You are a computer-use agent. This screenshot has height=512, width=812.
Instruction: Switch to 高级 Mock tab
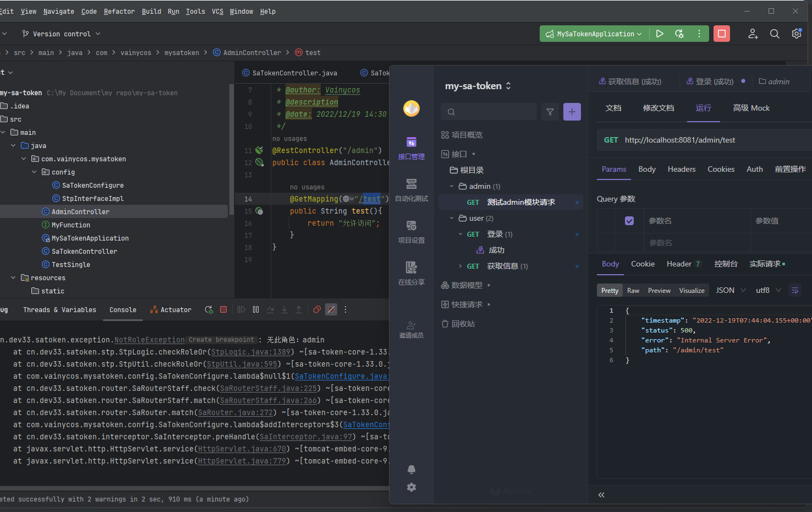(751, 108)
